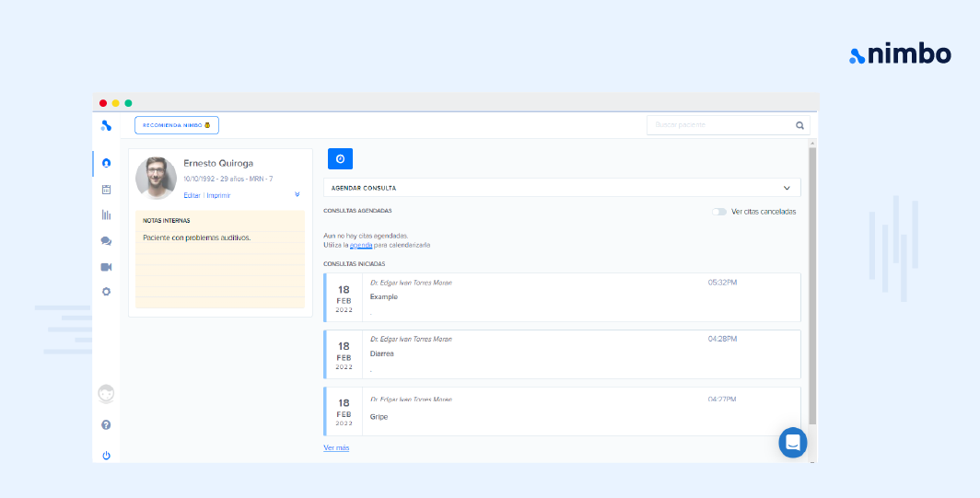The height and width of the screenshot is (498, 980).
Task: Open the patients section in sidebar
Action: pyautogui.click(x=106, y=163)
